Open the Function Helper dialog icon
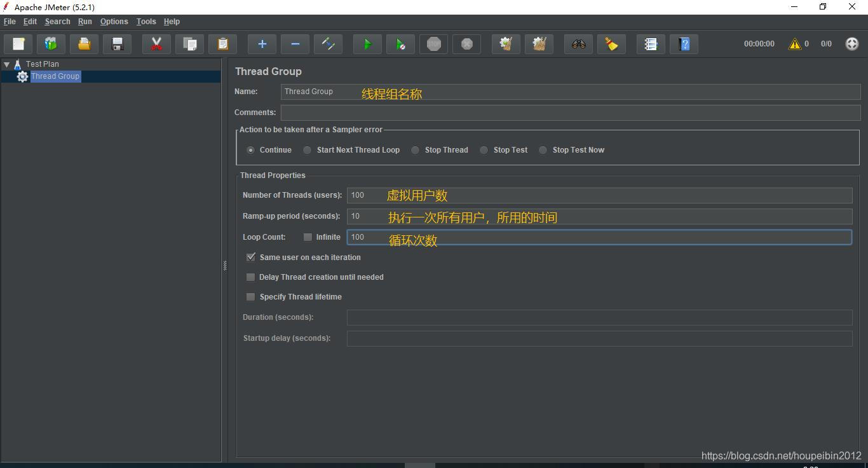 pos(651,44)
